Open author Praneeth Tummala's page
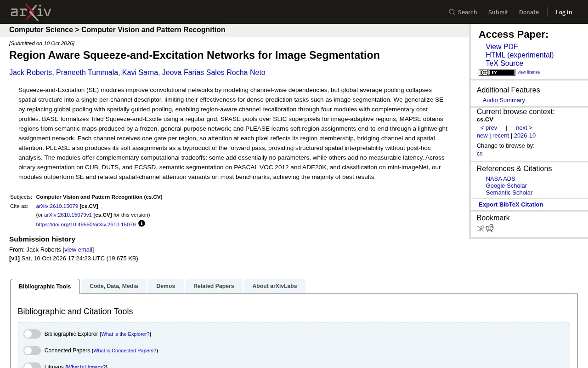Screen dimensions: 588x368 pyautogui.click(x=87, y=73)
